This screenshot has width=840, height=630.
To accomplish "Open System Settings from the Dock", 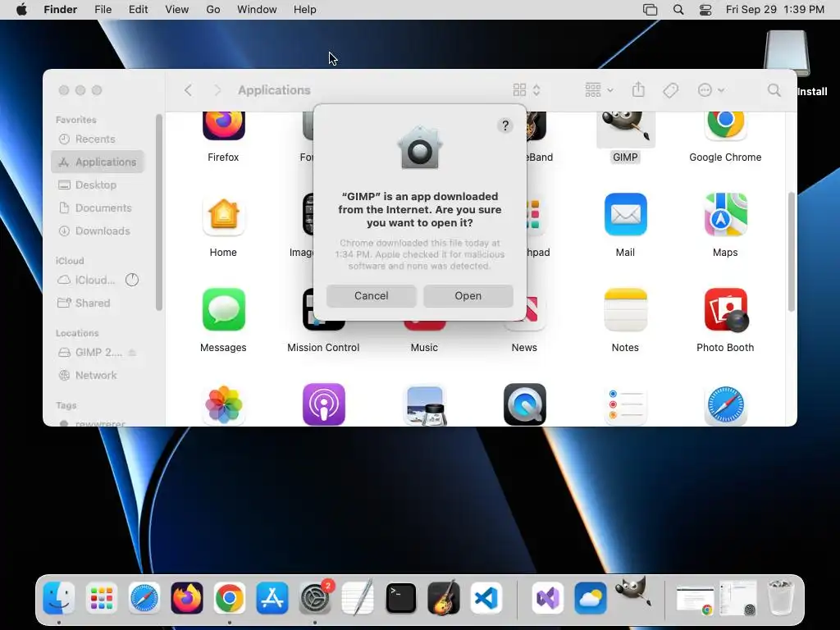I will click(315, 598).
